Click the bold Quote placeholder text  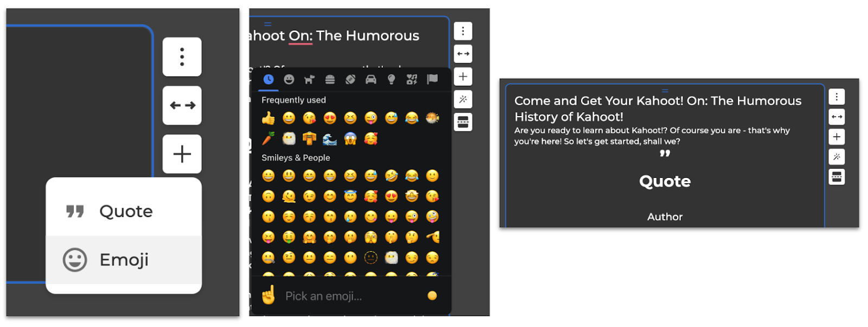pos(665,181)
